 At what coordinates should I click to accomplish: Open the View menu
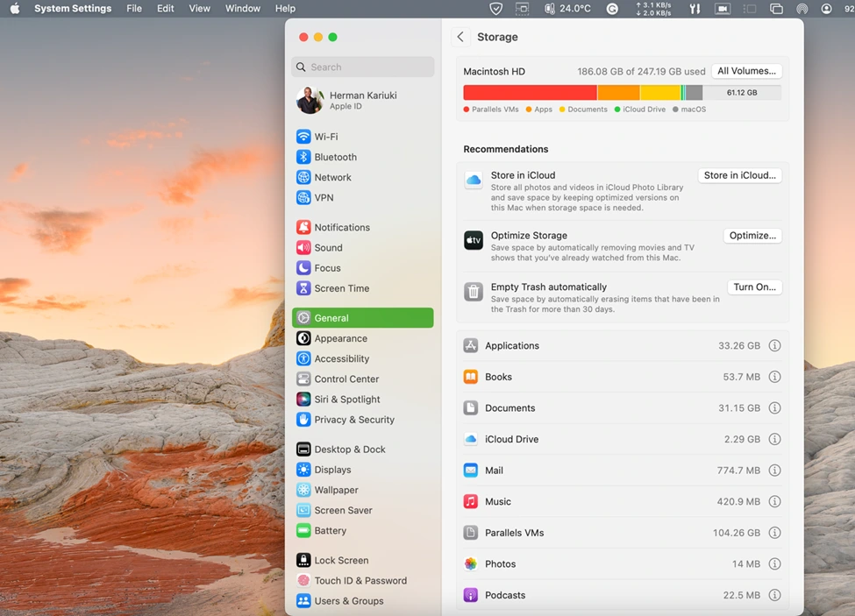(x=199, y=8)
